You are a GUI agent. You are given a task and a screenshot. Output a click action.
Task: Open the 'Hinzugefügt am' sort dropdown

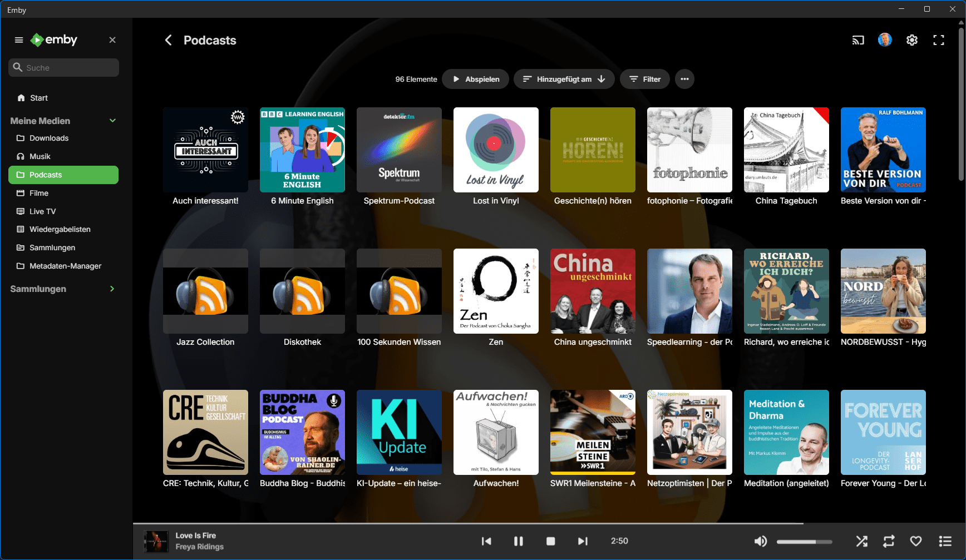pyautogui.click(x=564, y=79)
